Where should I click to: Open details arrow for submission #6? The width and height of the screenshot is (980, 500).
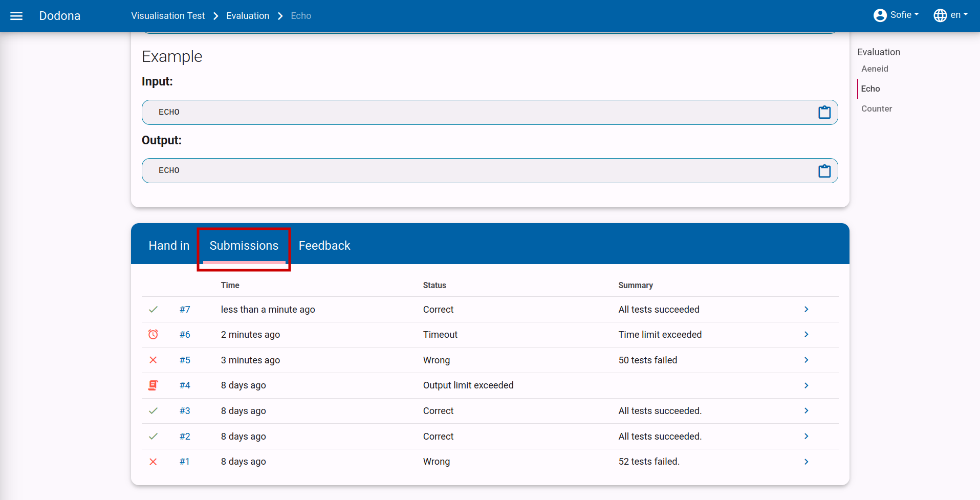click(806, 334)
